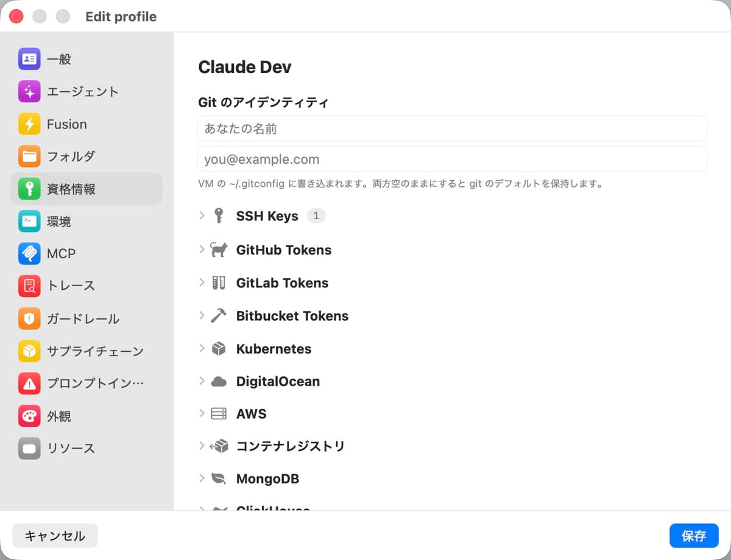
Task: Expand the DigitalOcean section chevron
Action: pyautogui.click(x=202, y=380)
